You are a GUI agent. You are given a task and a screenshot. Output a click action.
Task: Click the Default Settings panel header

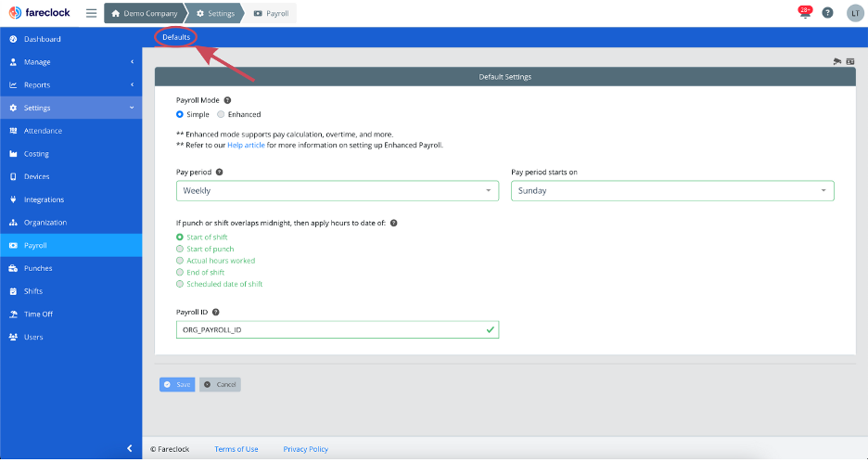tap(504, 77)
